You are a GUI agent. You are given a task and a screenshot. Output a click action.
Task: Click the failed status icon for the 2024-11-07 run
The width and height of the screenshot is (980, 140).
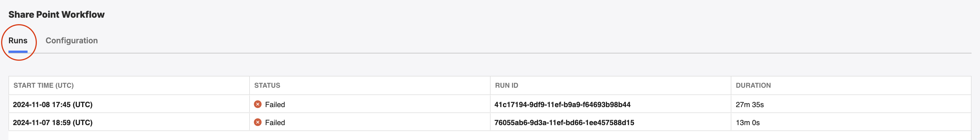tap(258, 122)
